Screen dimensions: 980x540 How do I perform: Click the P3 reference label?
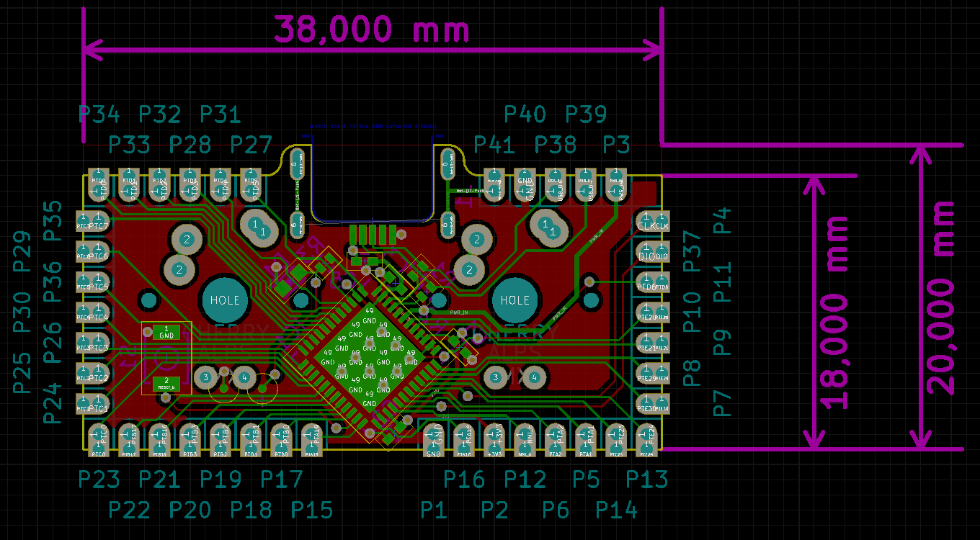click(x=616, y=145)
